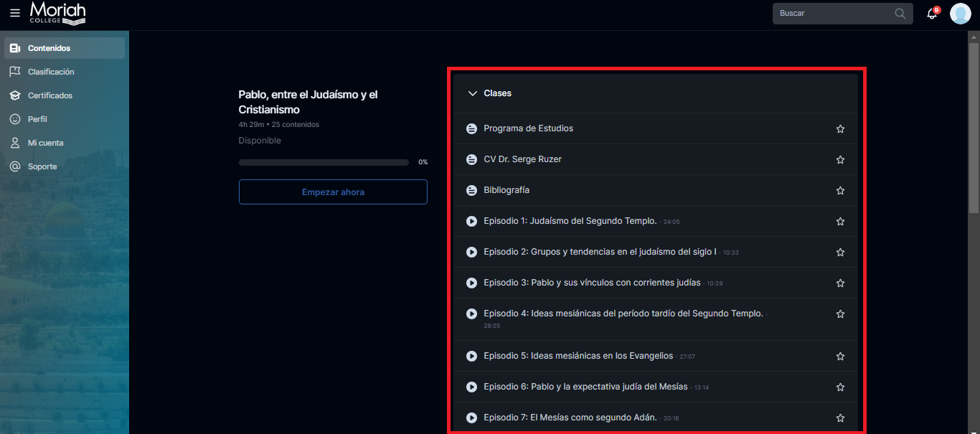Go to Certificados in sidebar
This screenshot has height=434, width=980.
coord(50,95)
